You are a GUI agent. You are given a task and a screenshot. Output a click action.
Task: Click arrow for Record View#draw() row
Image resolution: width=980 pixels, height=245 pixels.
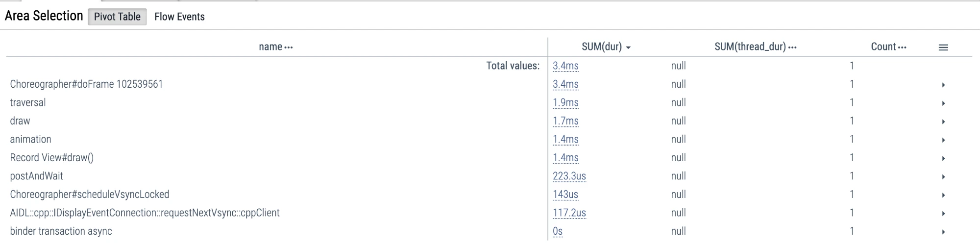coord(943,158)
